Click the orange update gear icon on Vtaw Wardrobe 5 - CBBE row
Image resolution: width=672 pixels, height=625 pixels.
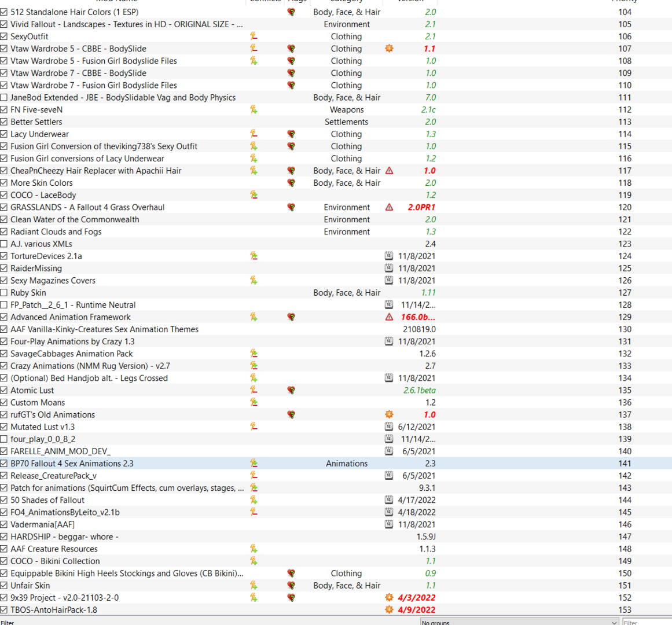tap(389, 49)
